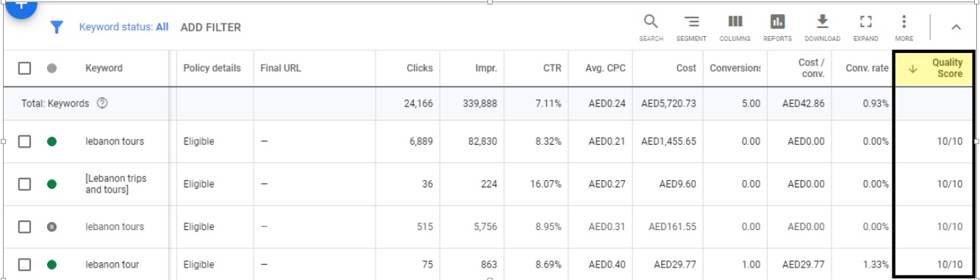Tick checkbox for [Lebanon trips and tours] keyword
The height and width of the screenshot is (280, 980).
pos(25,184)
